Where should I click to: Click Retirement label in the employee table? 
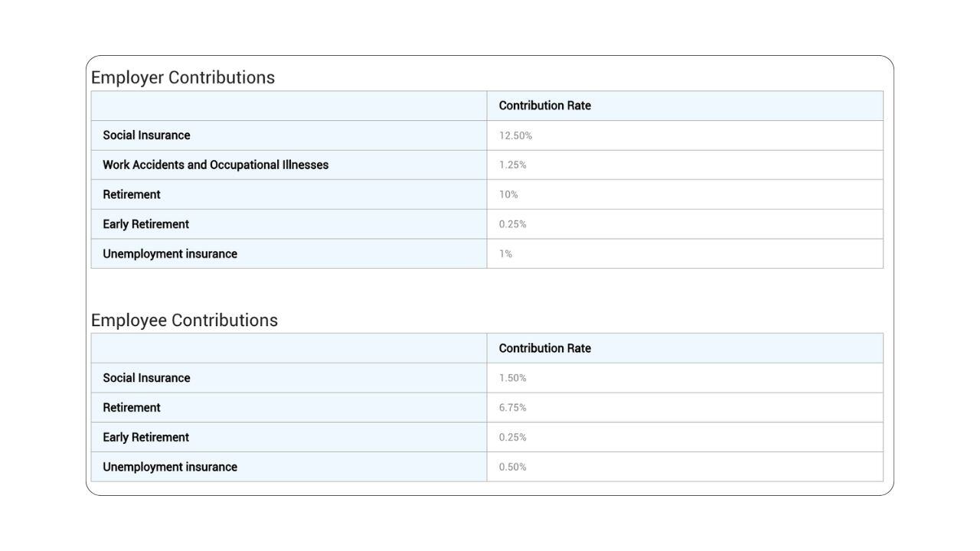(132, 408)
